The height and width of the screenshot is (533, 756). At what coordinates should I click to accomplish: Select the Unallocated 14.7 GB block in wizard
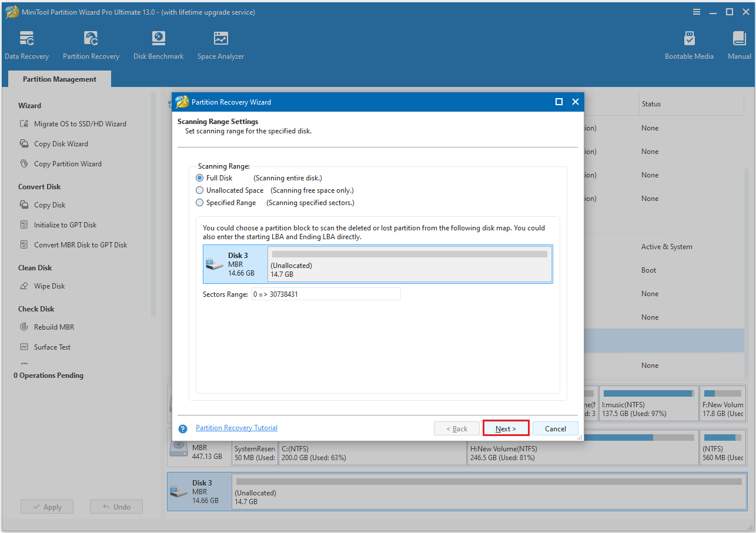coord(410,264)
